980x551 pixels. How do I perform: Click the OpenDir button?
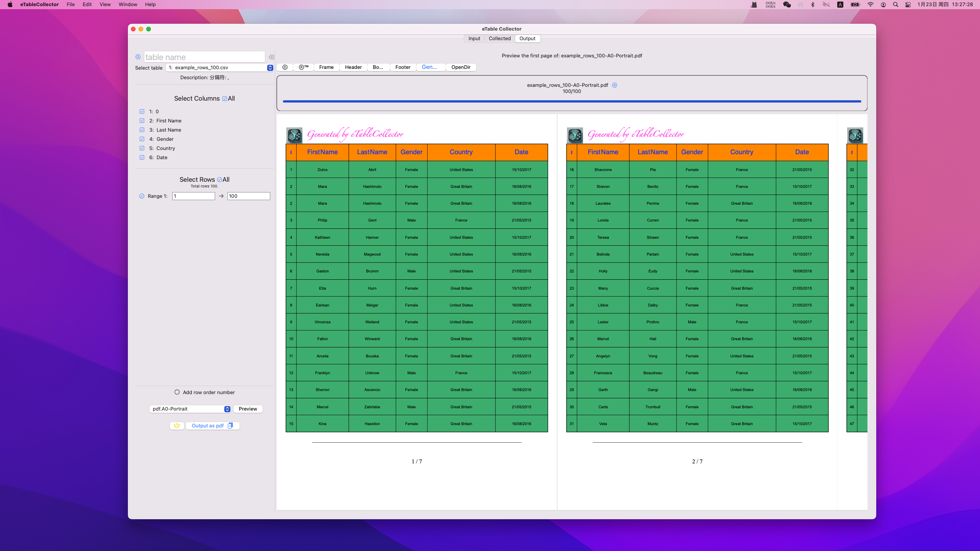click(461, 67)
